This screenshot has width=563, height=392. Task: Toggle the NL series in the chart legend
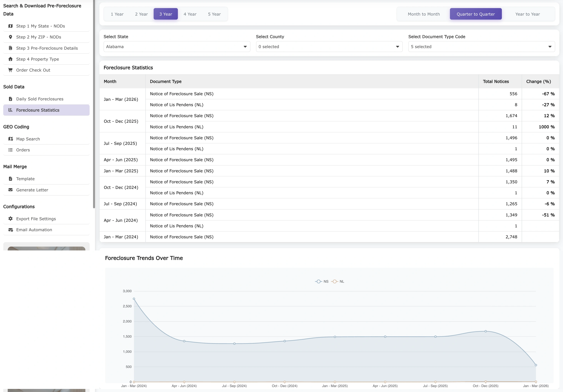click(x=338, y=281)
